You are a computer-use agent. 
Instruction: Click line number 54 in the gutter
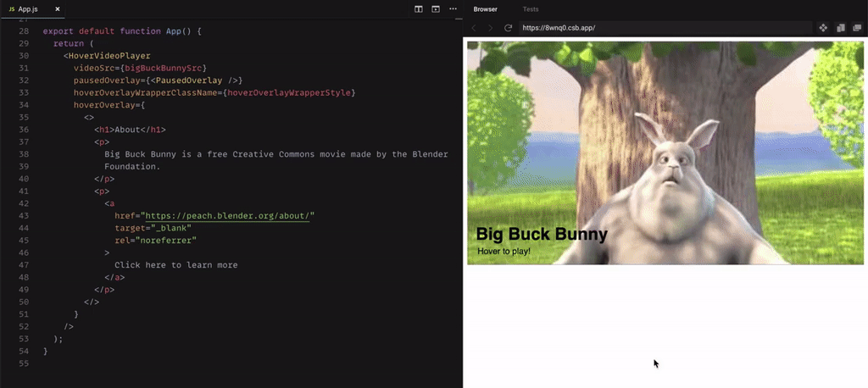23,351
